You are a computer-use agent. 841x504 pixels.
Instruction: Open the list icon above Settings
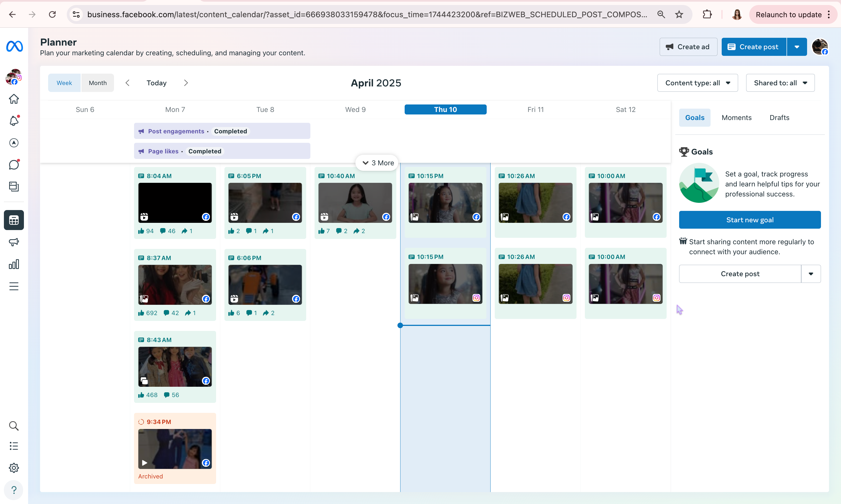[14, 446]
